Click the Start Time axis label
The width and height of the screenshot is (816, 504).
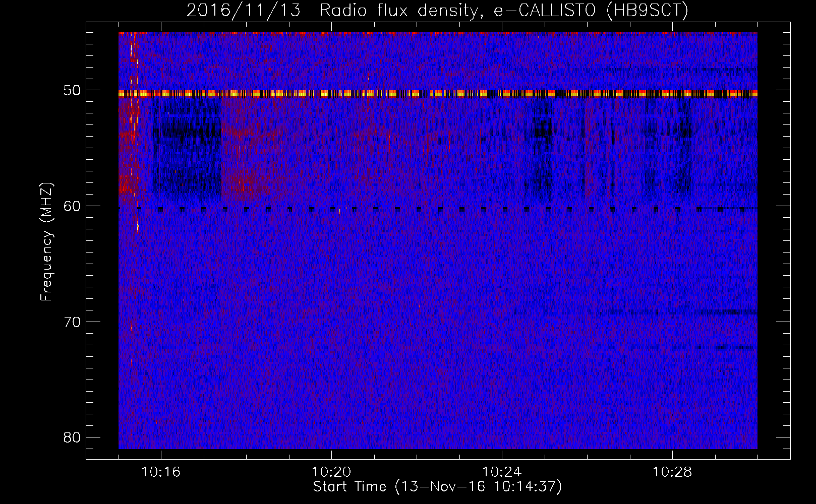[437, 487]
